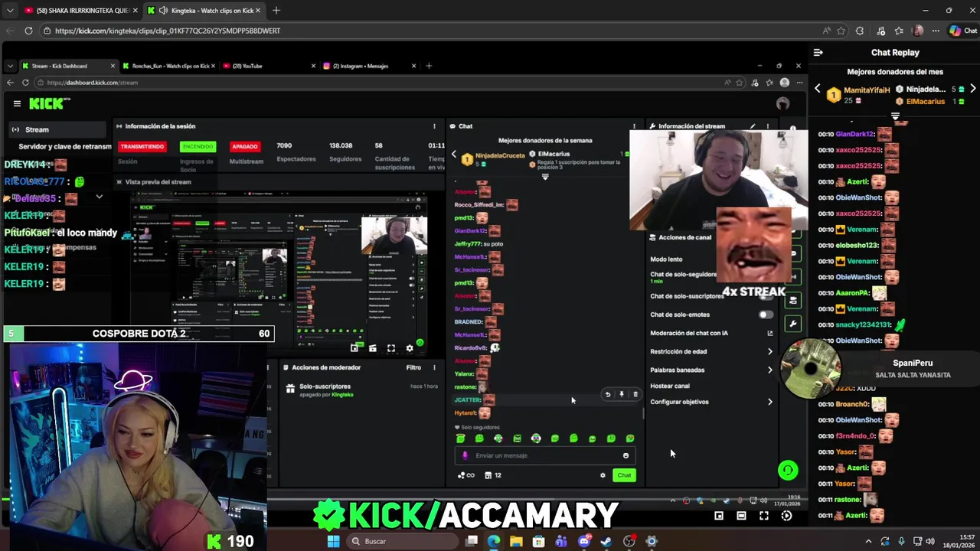Image resolution: width=980 pixels, height=551 pixels.
Task: Pin JCATTER's chat message
Action: tap(622, 394)
